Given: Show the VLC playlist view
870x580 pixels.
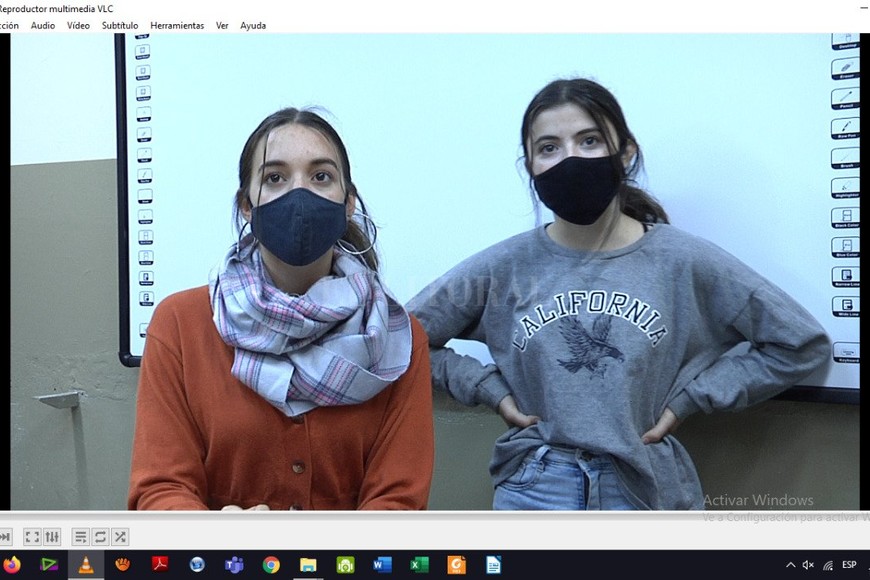Looking at the screenshot, I should click(x=81, y=537).
